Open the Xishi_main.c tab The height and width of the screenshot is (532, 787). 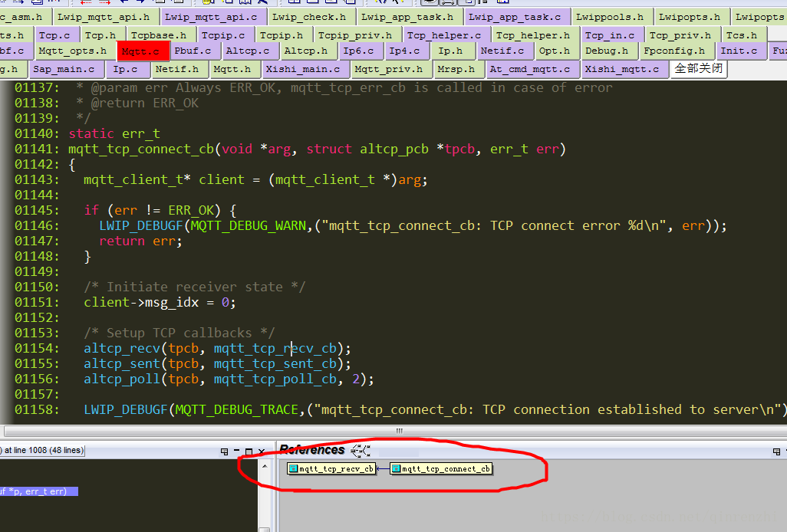305,69
